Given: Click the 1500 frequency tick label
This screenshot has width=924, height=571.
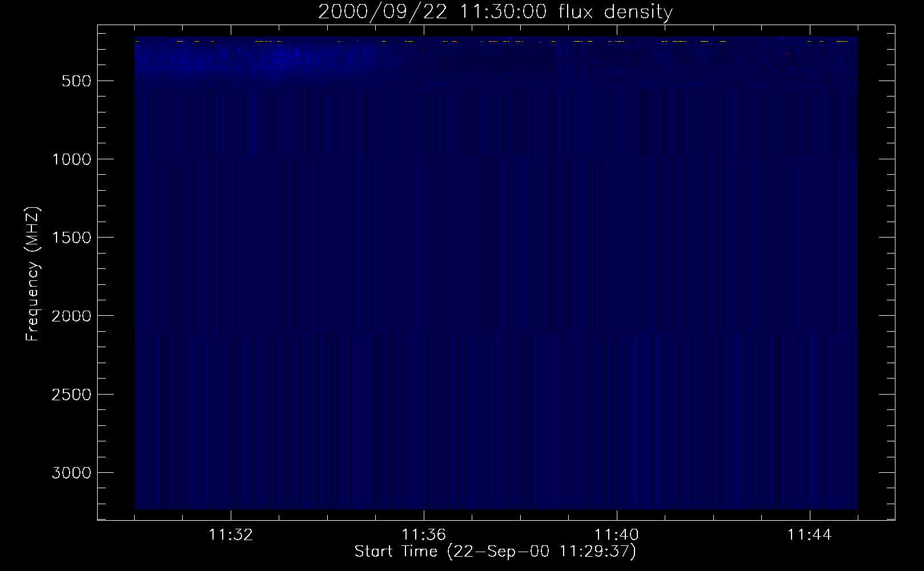Looking at the screenshot, I should coord(71,238).
